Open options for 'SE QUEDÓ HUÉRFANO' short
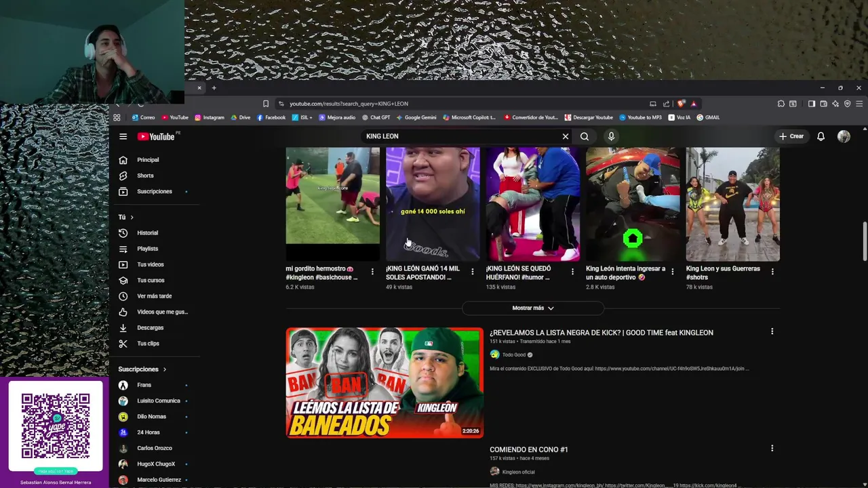This screenshot has width=868, height=488. 572,272
